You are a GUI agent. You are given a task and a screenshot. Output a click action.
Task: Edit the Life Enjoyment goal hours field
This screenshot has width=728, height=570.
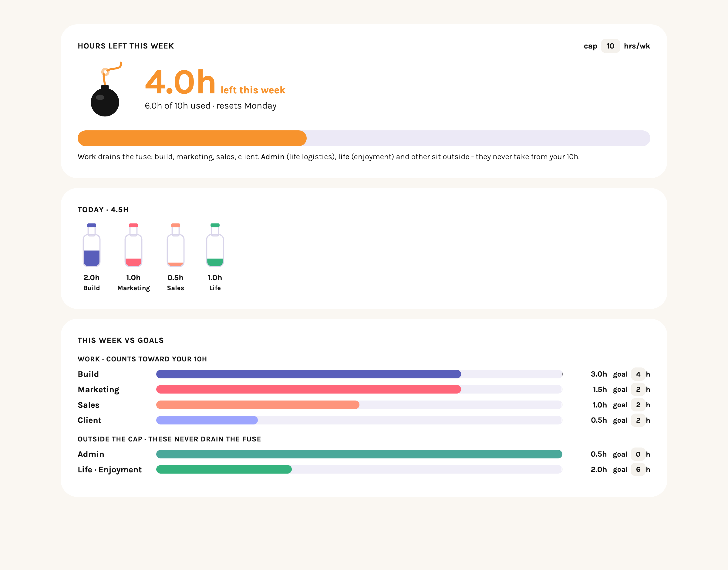click(638, 470)
